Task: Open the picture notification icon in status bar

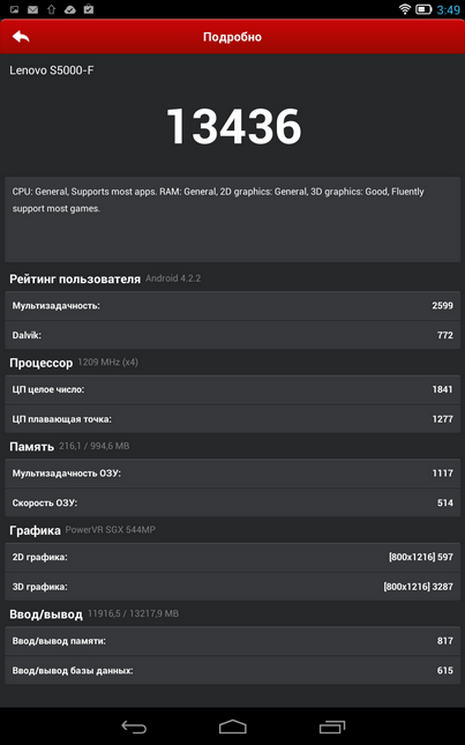Action: [14, 9]
